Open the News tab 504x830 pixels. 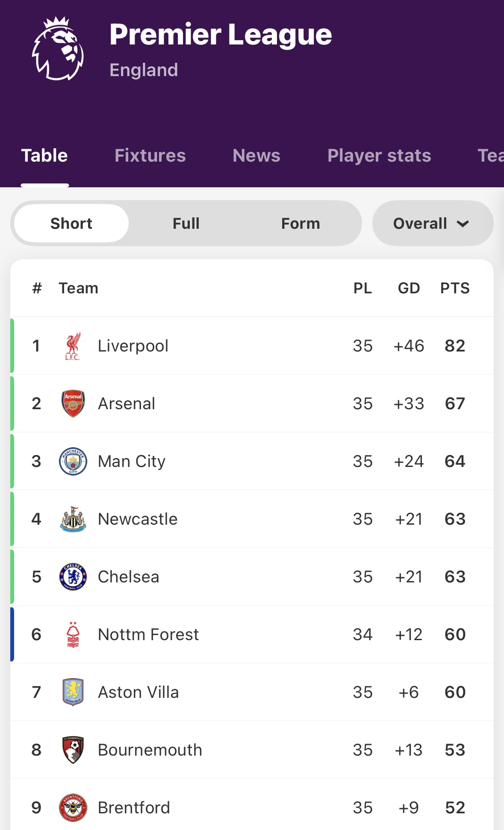(x=256, y=156)
